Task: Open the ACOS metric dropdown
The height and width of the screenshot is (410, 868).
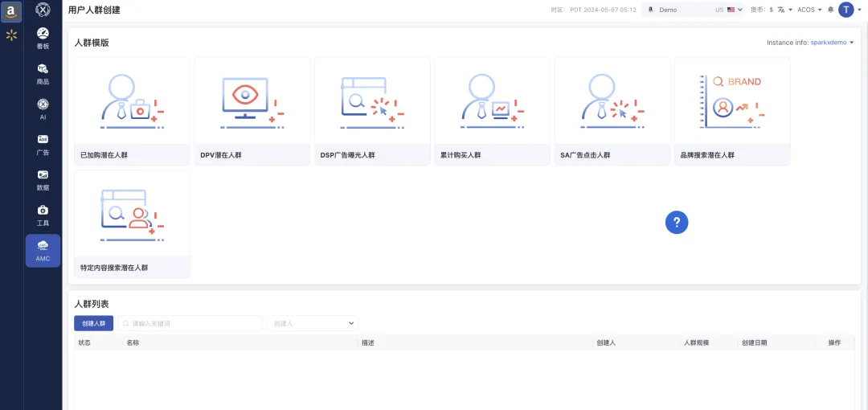Action: (x=809, y=10)
